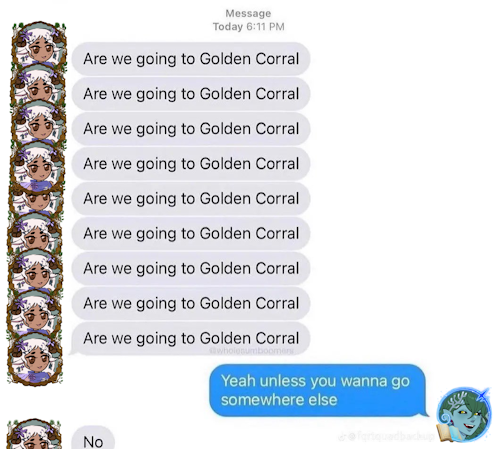Select the seventh Golden Corral message bubble

pos(191,268)
